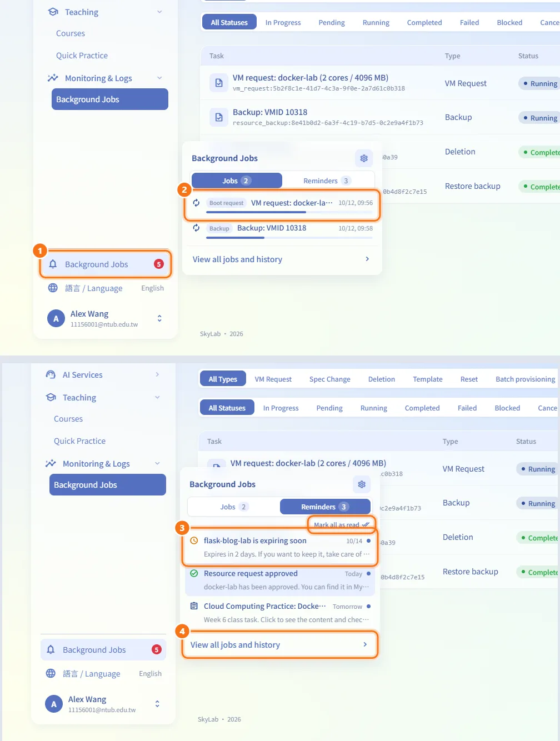Open the gear settings in lower Background Jobs popup
Viewport: 560px width, 741px height.
click(362, 484)
